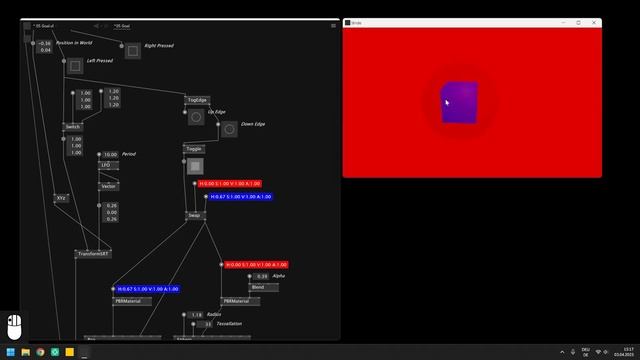
Task: Click the DEU language indicator
Action: point(585,352)
